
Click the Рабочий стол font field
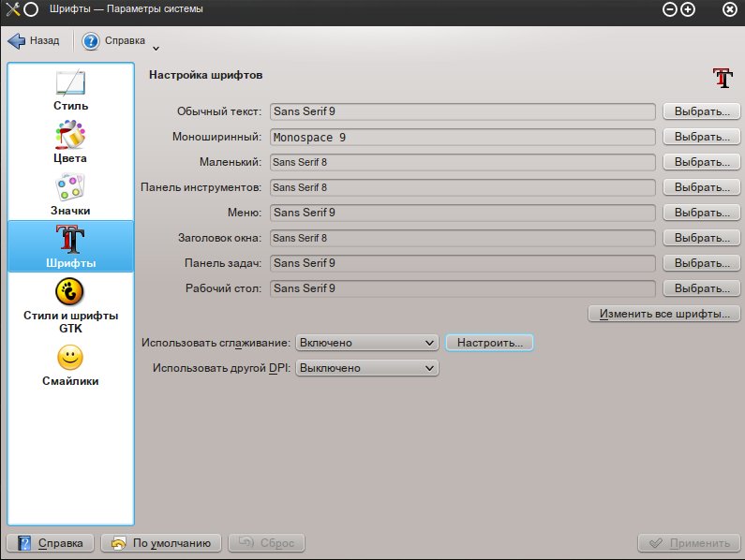point(463,288)
